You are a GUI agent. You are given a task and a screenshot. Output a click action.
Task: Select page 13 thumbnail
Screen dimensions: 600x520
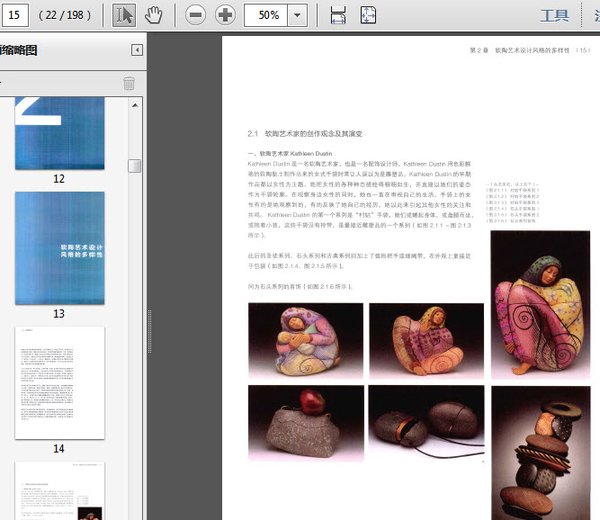(59, 247)
